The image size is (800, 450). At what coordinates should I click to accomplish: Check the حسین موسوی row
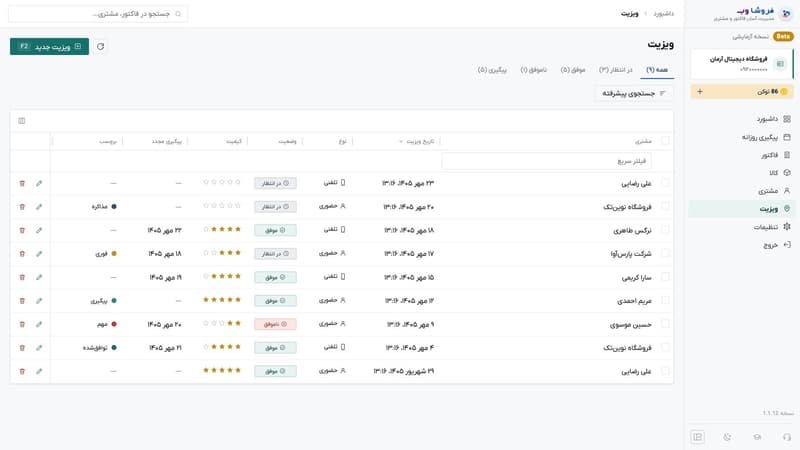[x=665, y=323]
